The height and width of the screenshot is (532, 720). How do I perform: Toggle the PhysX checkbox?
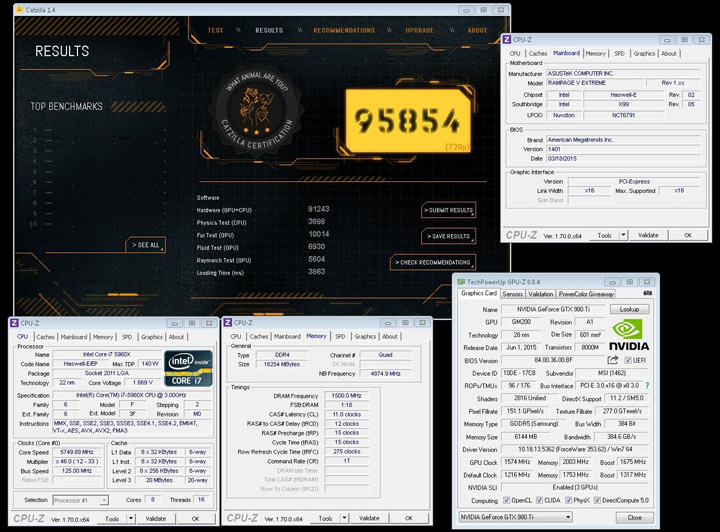[568, 500]
